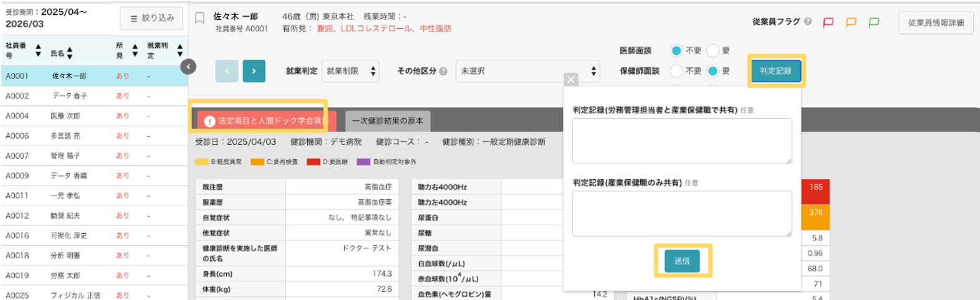
Task: Go to the previous employee arrow
Action: pos(227,71)
